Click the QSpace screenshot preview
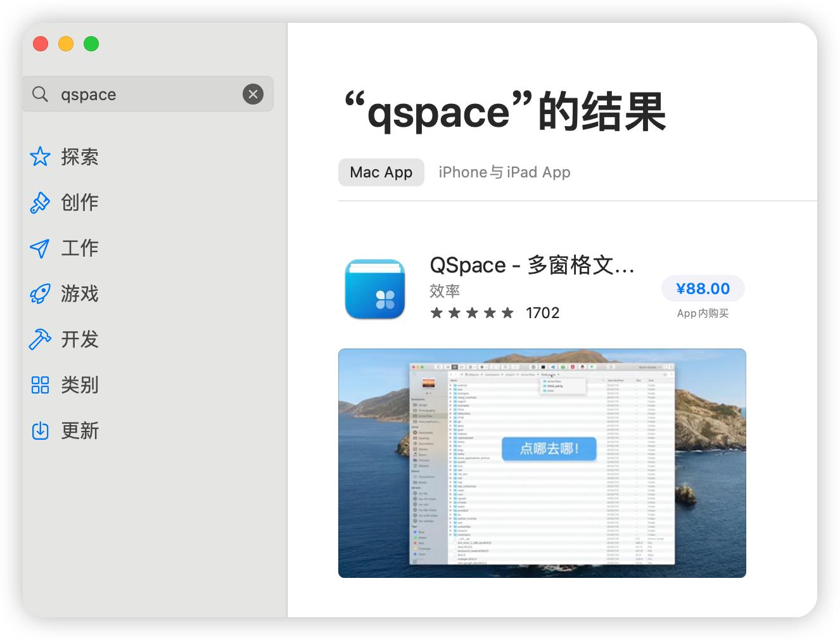Screen dimensions: 840x640 (542, 463)
